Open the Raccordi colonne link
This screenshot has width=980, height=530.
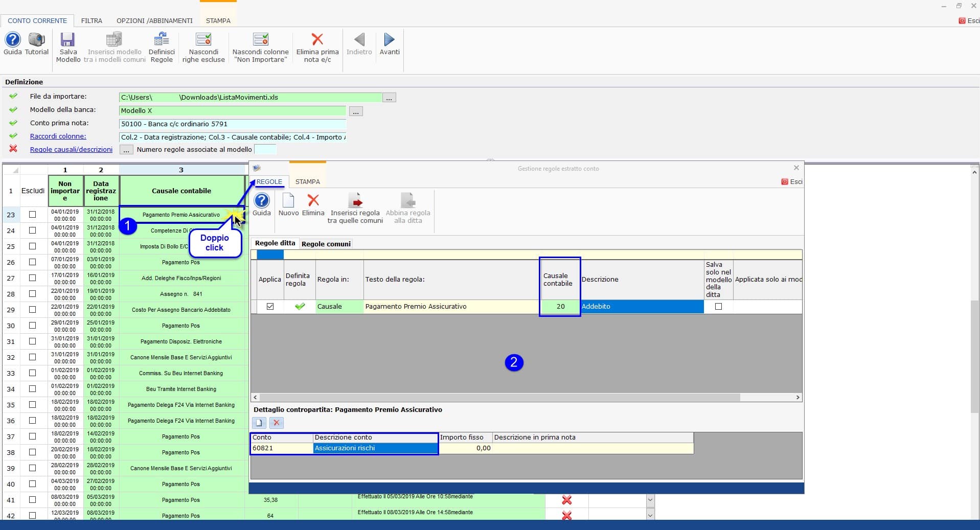point(58,136)
